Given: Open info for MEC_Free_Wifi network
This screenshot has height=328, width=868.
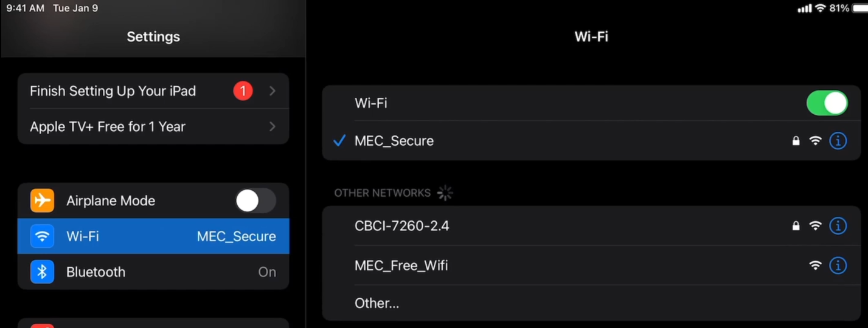Looking at the screenshot, I should 838,265.
